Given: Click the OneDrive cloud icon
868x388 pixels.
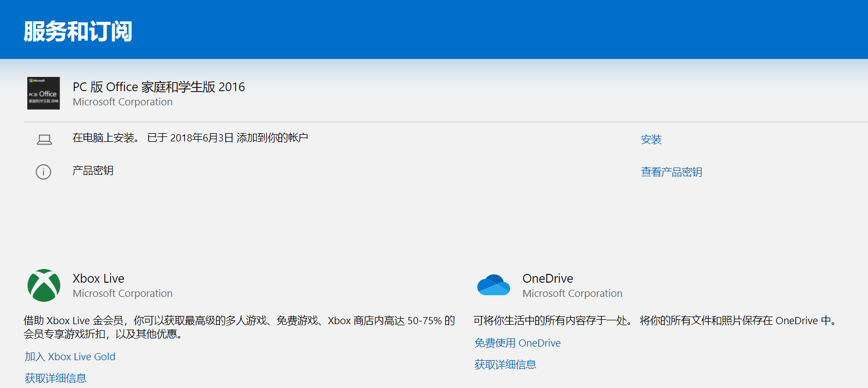Looking at the screenshot, I should [493, 285].
